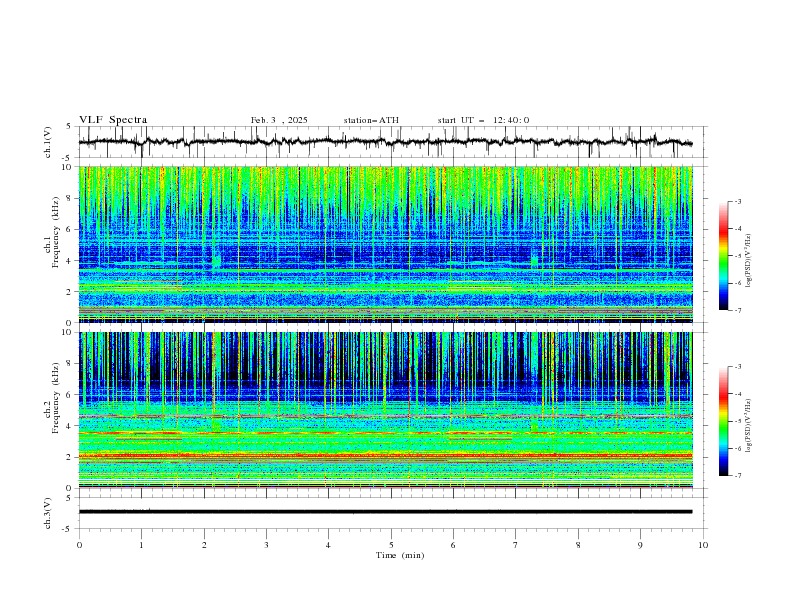Click the upper "log(PSD)(V²/Hz)" color bar label

coord(748,261)
